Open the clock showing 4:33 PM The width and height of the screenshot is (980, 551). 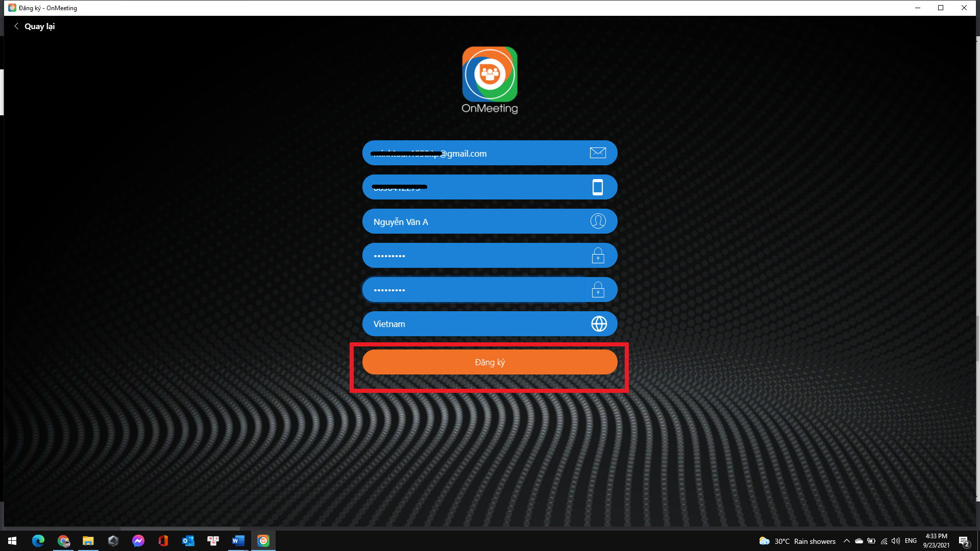coord(936,541)
